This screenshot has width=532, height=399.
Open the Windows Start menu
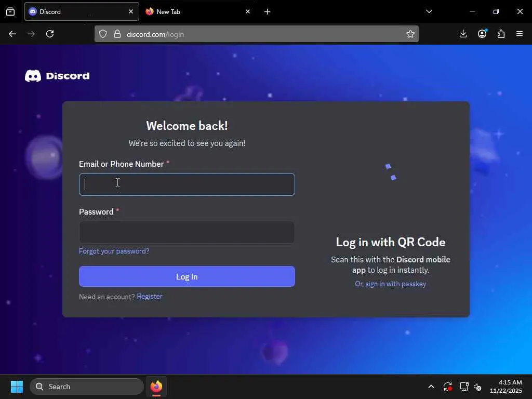(17, 387)
